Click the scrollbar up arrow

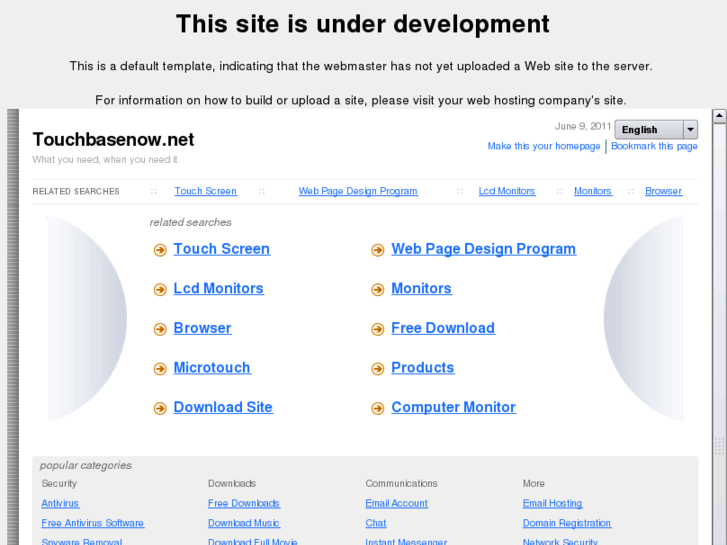coord(719,115)
